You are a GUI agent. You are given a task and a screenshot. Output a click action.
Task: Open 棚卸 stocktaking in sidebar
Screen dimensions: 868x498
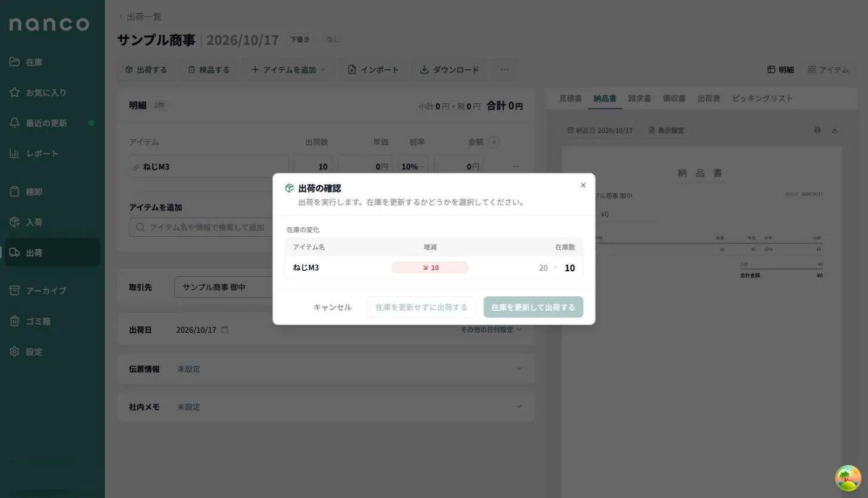(52, 192)
